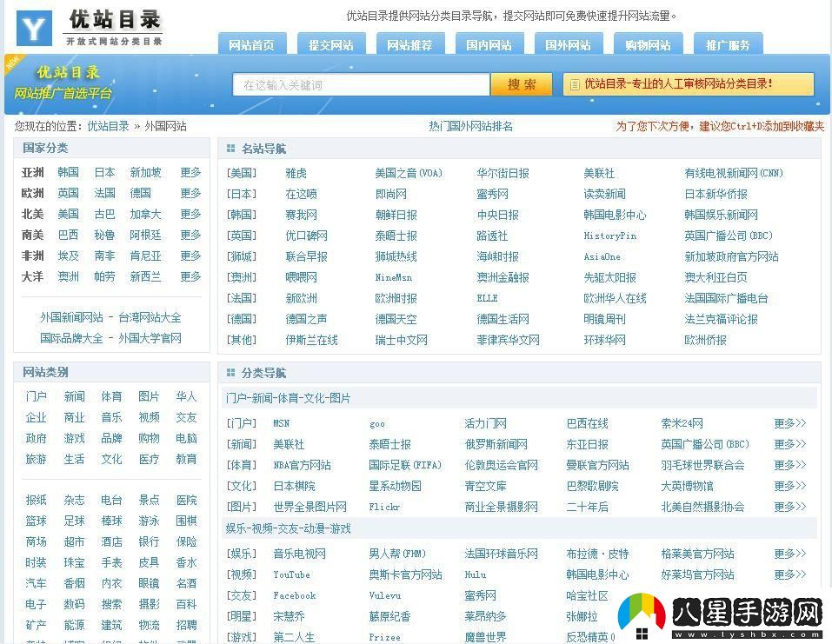
Task: Click the blue Y site logo
Action: tap(34, 28)
